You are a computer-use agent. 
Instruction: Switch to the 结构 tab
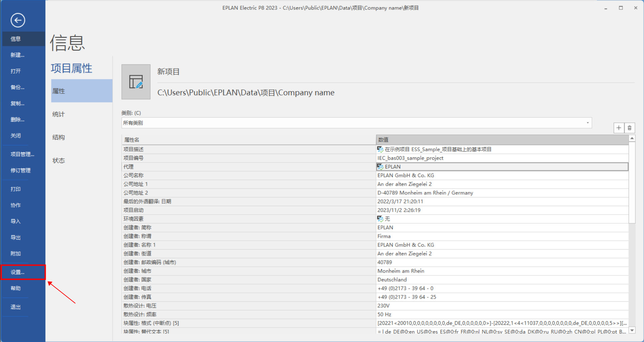tap(59, 137)
